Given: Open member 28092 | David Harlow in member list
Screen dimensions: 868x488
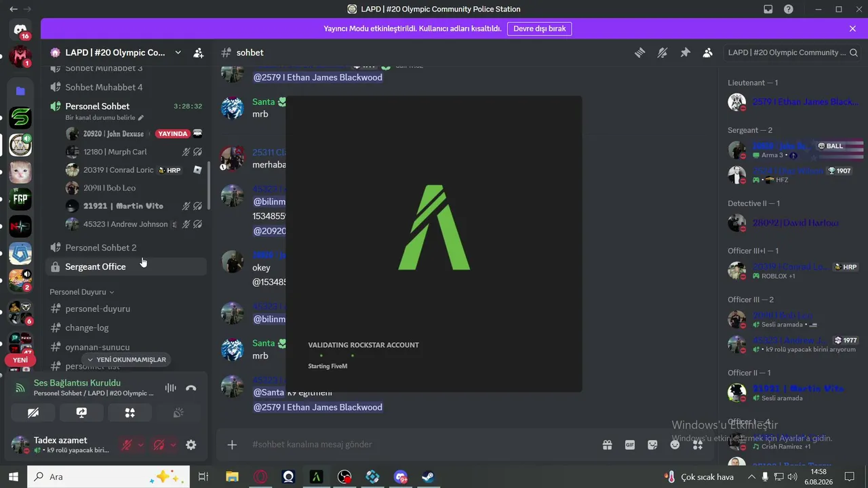Looking at the screenshot, I should [x=791, y=223].
